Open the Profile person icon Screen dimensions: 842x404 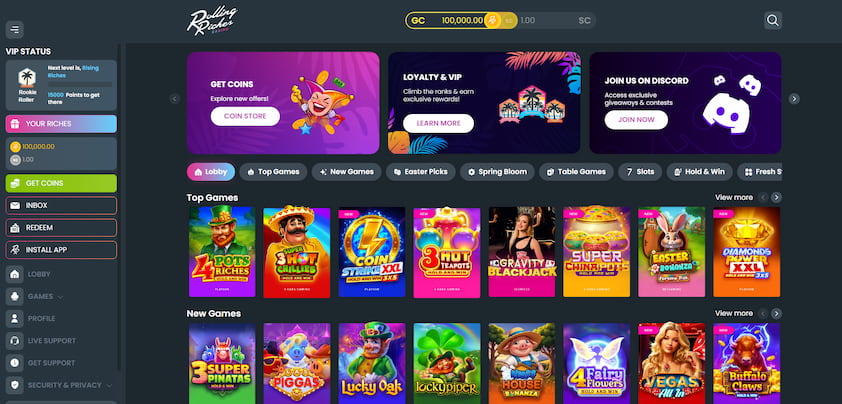click(x=14, y=319)
